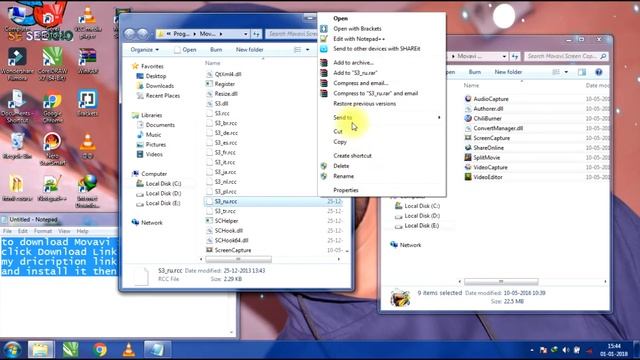Select Create shortcut
Image resolution: width=640 pixels, height=360 pixels.
coord(352,156)
